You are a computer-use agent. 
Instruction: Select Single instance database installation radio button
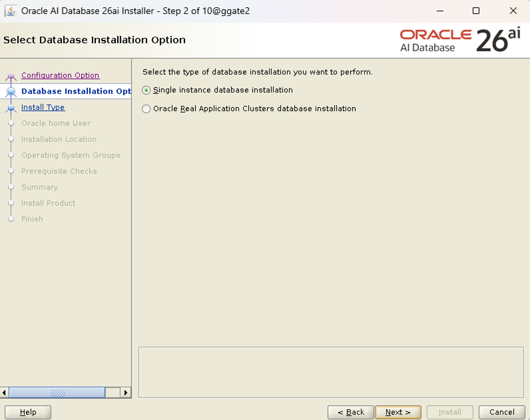tap(146, 90)
